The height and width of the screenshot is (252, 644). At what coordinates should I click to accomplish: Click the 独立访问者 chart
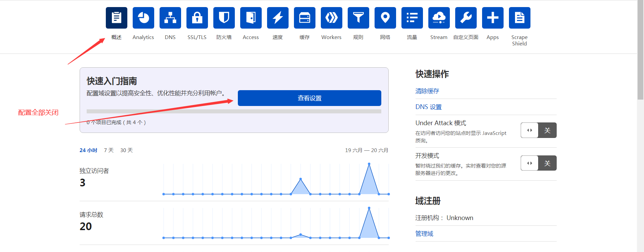[x=276, y=179]
